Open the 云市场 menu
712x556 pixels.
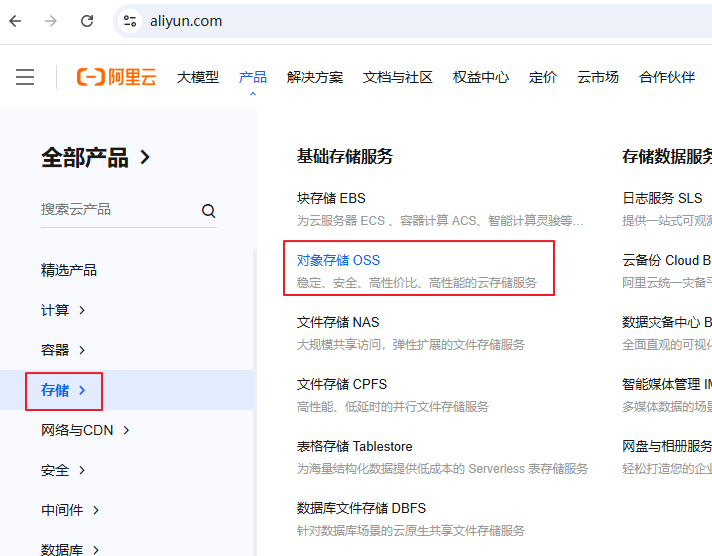(x=598, y=77)
